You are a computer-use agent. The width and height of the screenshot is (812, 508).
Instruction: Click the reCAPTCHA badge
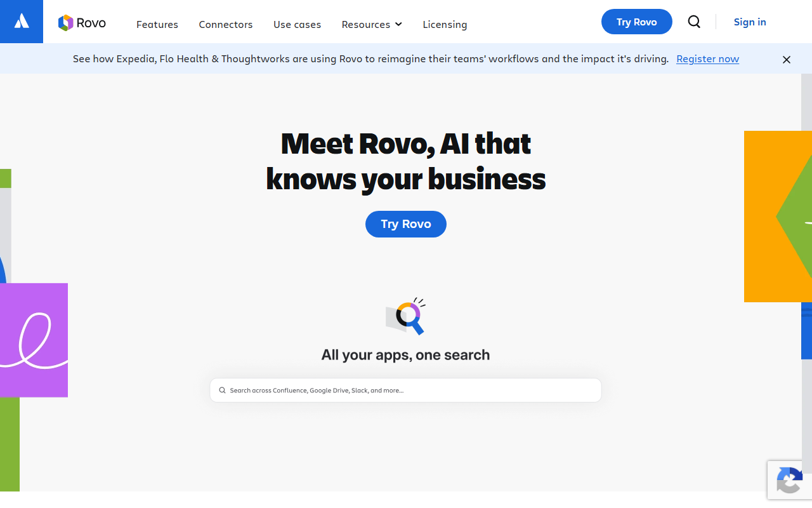[790, 479]
